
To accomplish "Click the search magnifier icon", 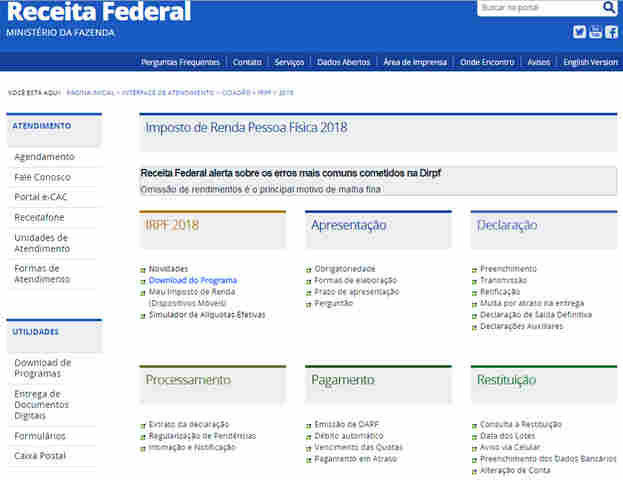I will 609,7.
